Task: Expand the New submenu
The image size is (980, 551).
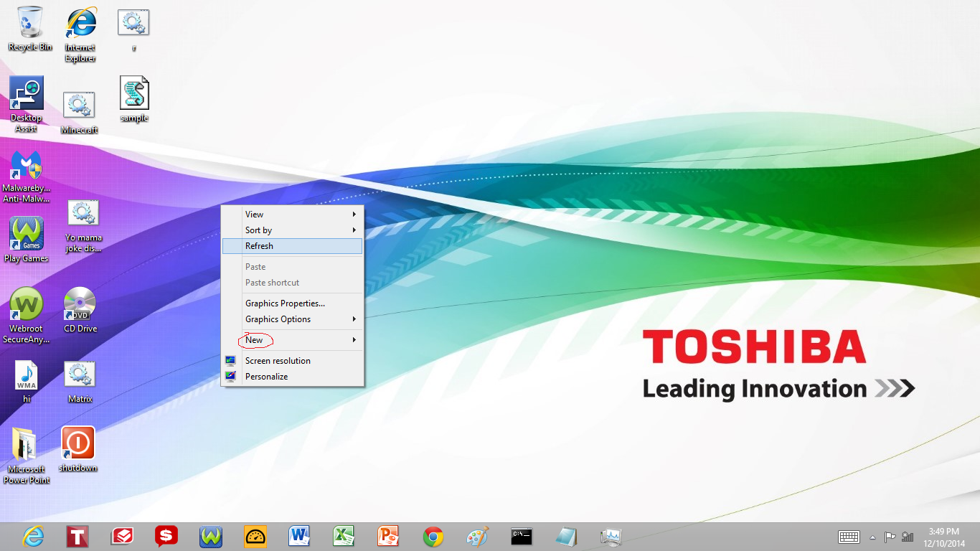Action: pos(293,340)
